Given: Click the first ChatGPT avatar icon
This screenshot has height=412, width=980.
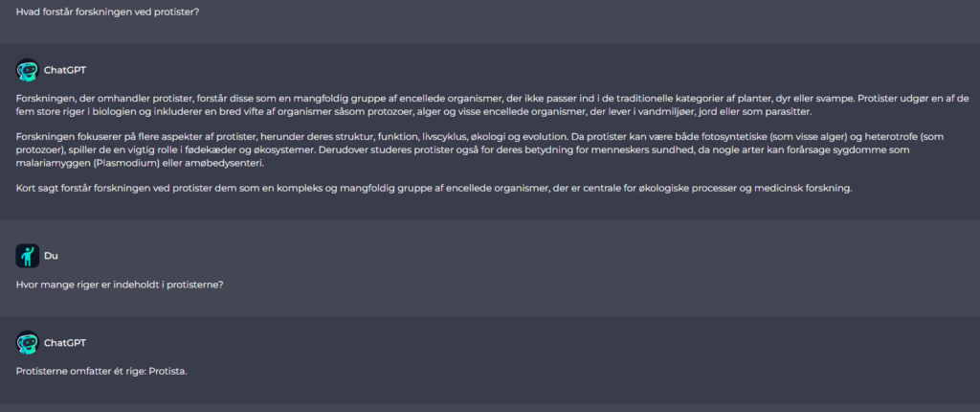Looking at the screenshot, I should [x=27, y=70].
